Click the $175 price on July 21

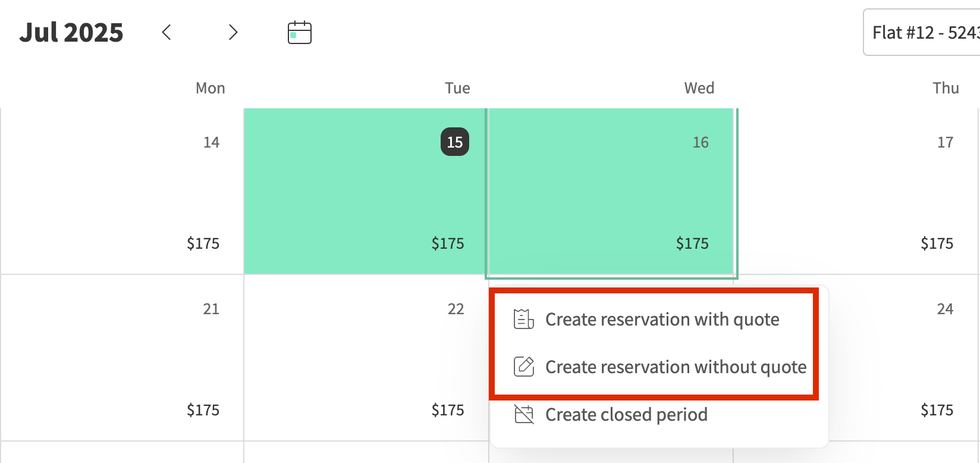203,410
